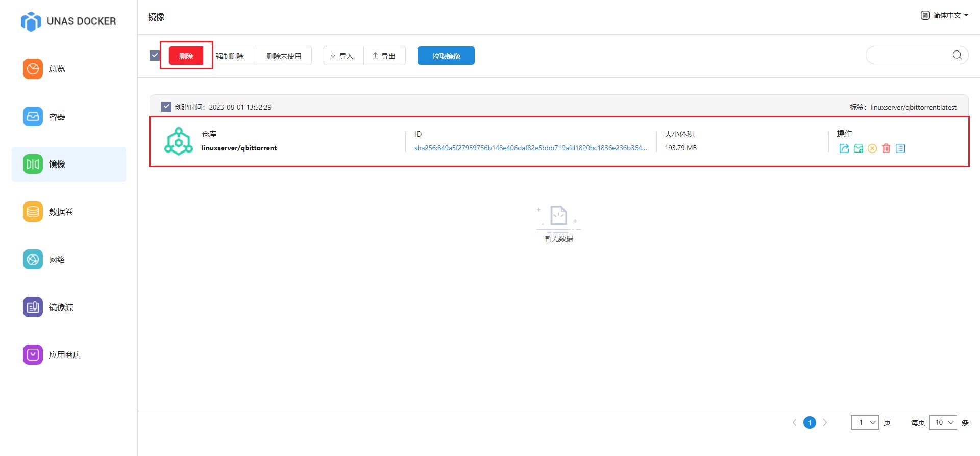Click the green linuxserver/qbittorrent repository icon
Image resolution: width=980 pixels, height=456 pixels.
(178, 141)
